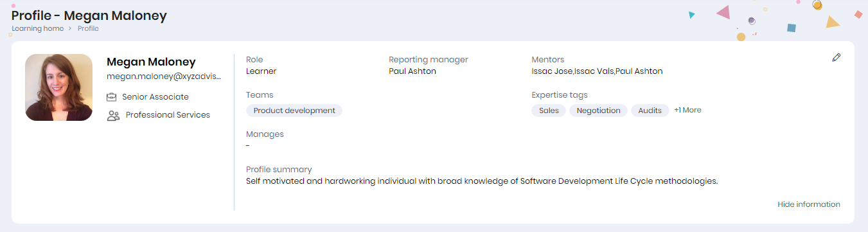The width and height of the screenshot is (868, 232).
Task: Open Megan Maloney's profile photo
Action: click(59, 87)
